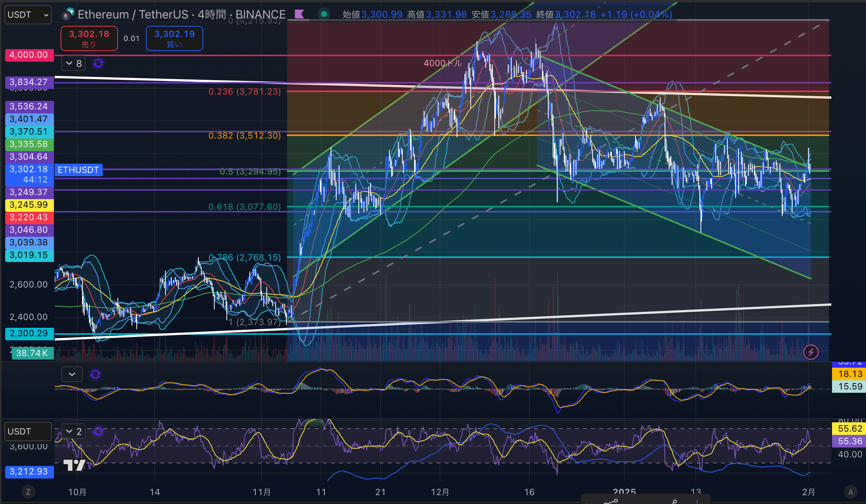Click the 3,834.27 purple price label
866x504 pixels.
click(x=29, y=82)
